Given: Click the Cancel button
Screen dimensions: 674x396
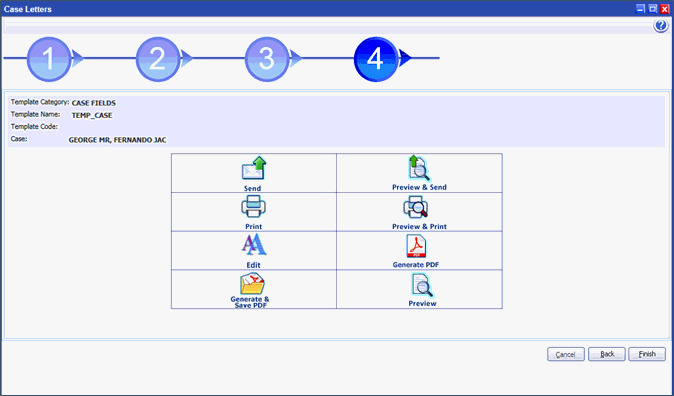Looking at the screenshot, I should point(566,354).
